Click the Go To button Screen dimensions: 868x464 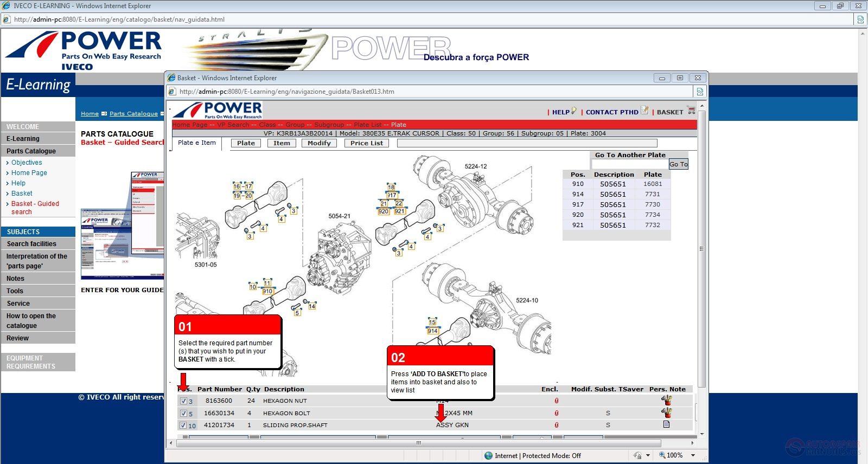pos(678,164)
